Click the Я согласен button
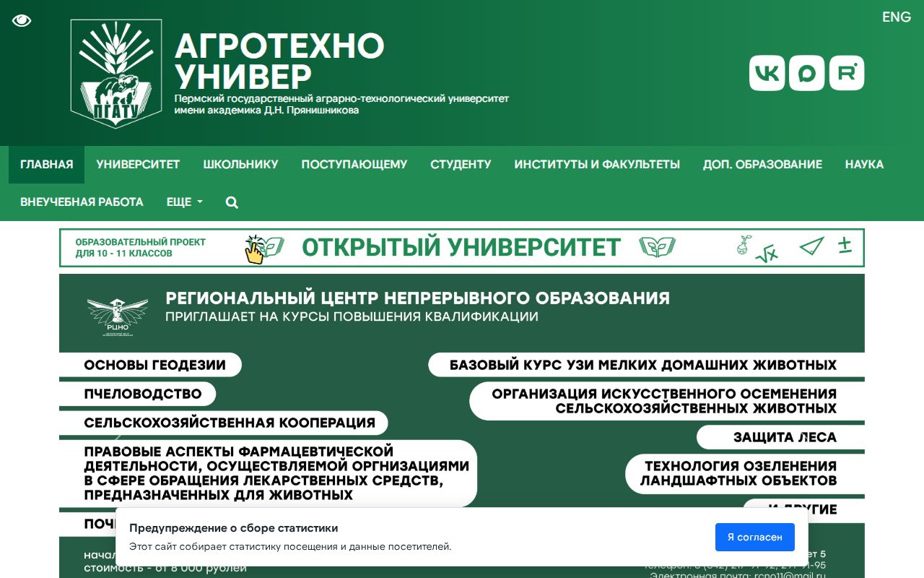Viewport: 924px width, 578px height. click(x=755, y=537)
